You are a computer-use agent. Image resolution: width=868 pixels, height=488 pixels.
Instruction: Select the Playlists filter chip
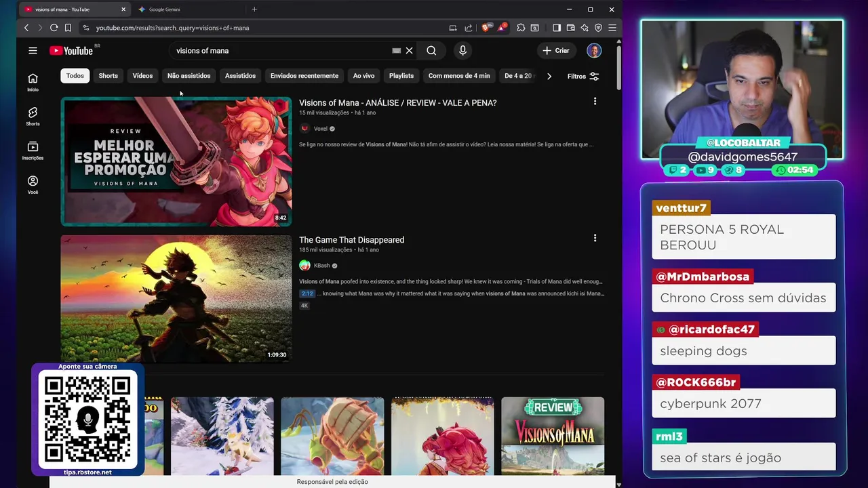pos(401,76)
